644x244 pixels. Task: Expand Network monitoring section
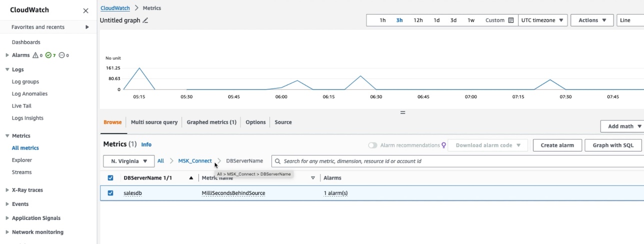[x=7, y=232]
